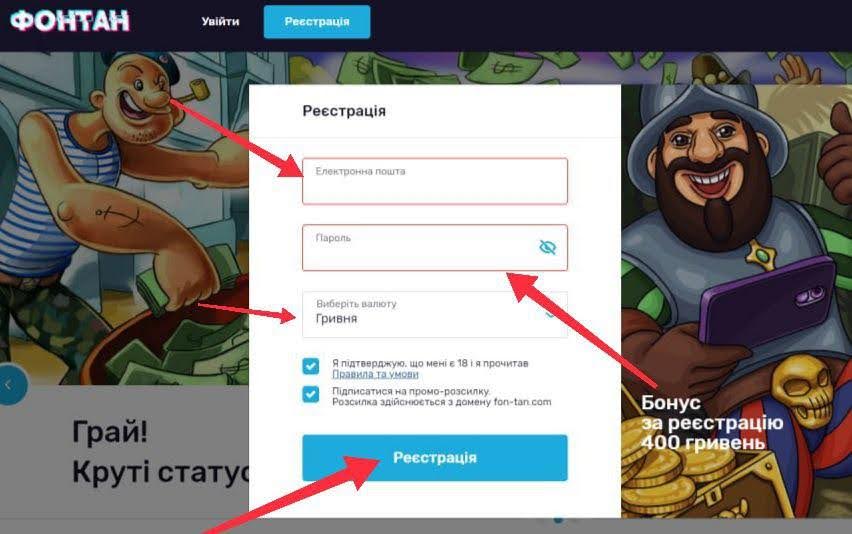
Task: Click the bearded pirate's purple phone
Action: tap(766, 301)
